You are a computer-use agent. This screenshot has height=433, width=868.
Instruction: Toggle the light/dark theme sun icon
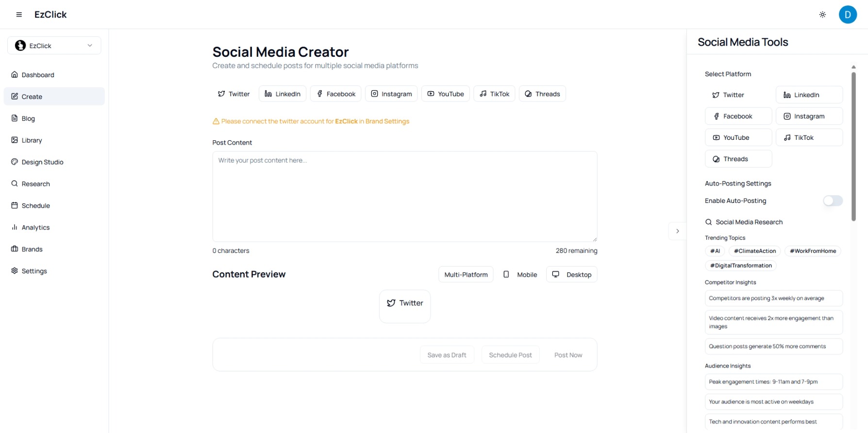click(822, 15)
